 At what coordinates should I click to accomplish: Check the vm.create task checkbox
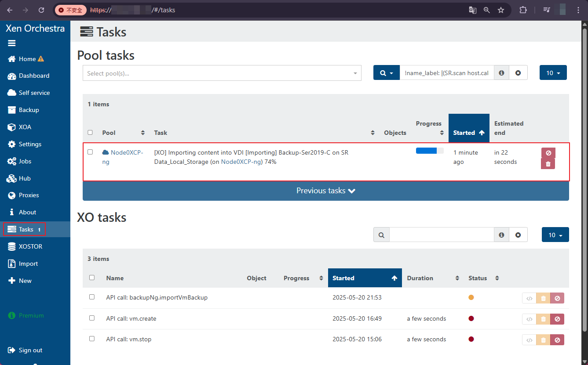coord(92,318)
